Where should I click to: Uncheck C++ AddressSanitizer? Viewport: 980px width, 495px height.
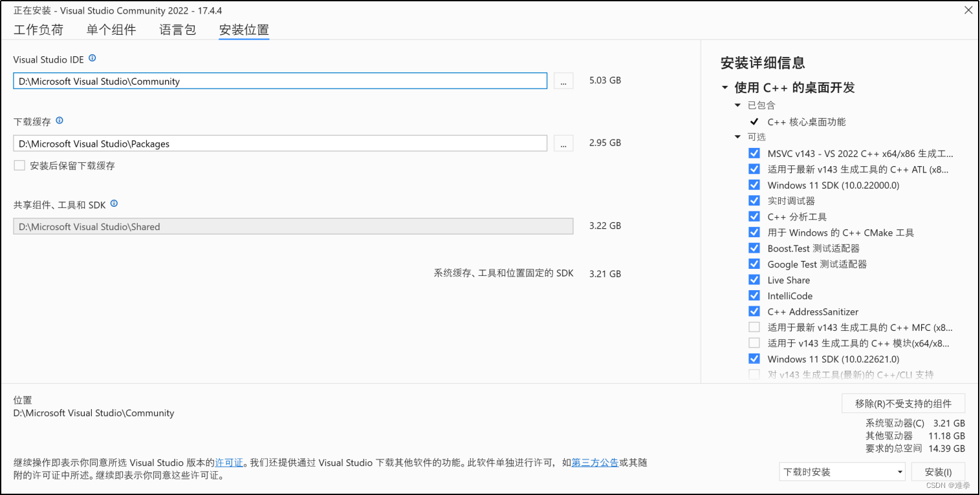click(x=754, y=311)
